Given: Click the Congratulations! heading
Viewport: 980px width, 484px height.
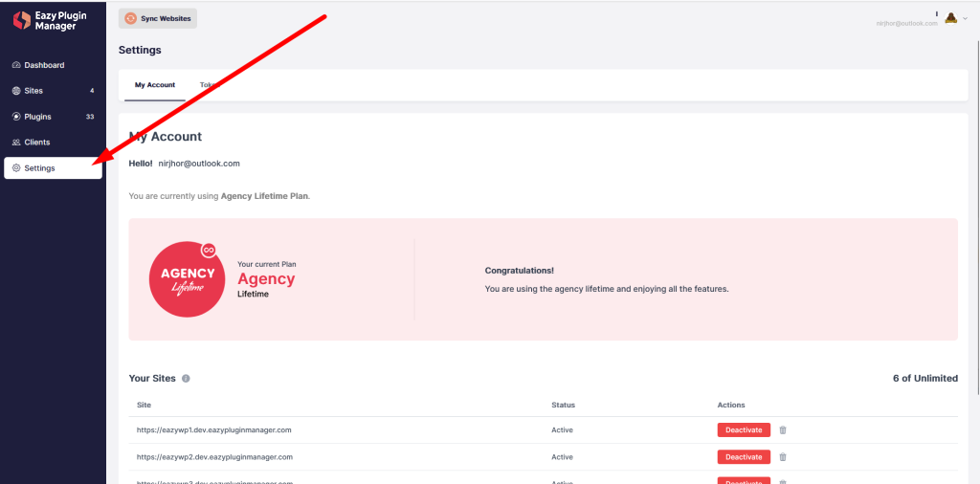Looking at the screenshot, I should [x=520, y=271].
